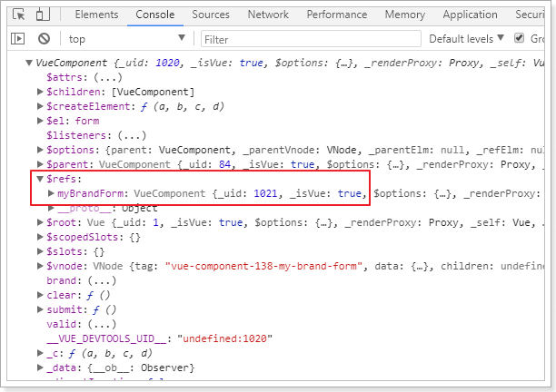Click the Filter input field
This screenshot has height=392, width=556.
(x=309, y=38)
